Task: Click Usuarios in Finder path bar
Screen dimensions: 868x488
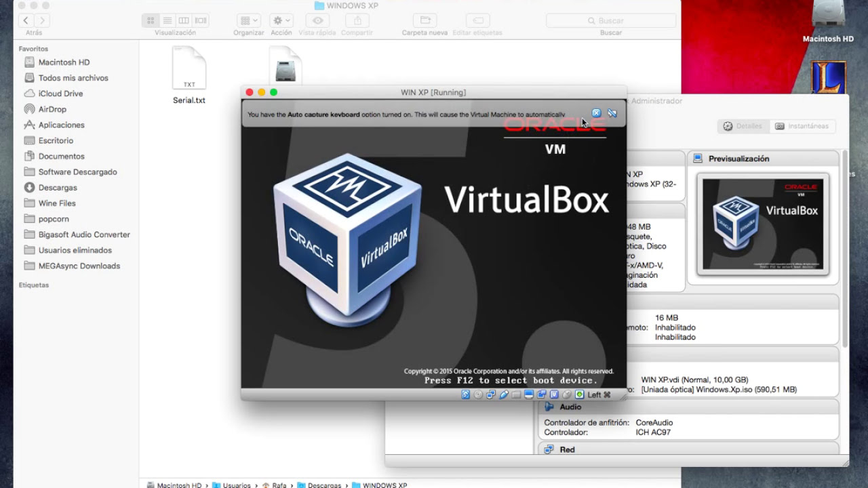Action: tap(231, 485)
